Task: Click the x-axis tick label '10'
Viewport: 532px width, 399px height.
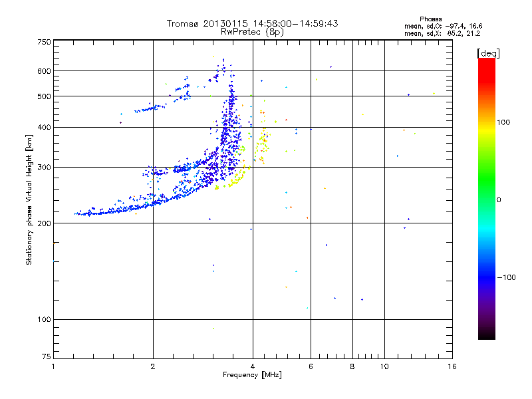Action: [x=384, y=366]
